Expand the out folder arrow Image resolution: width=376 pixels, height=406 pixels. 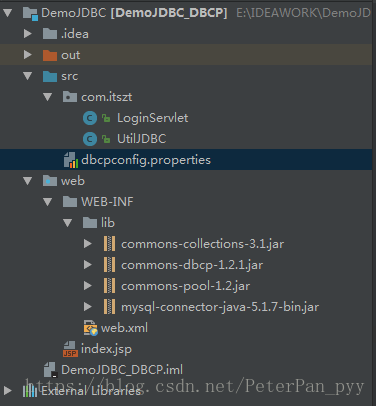tap(28, 55)
